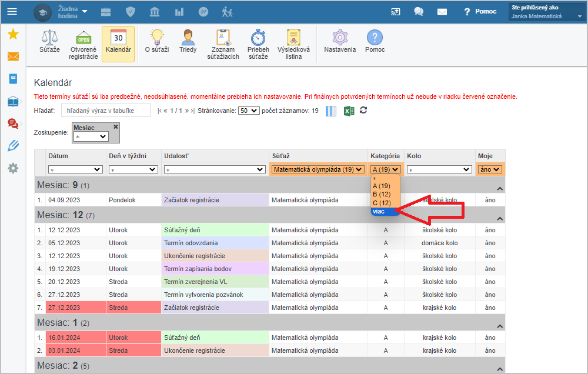Open the chat bubbles icon in top bar
This screenshot has width=588, height=374.
[419, 12]
